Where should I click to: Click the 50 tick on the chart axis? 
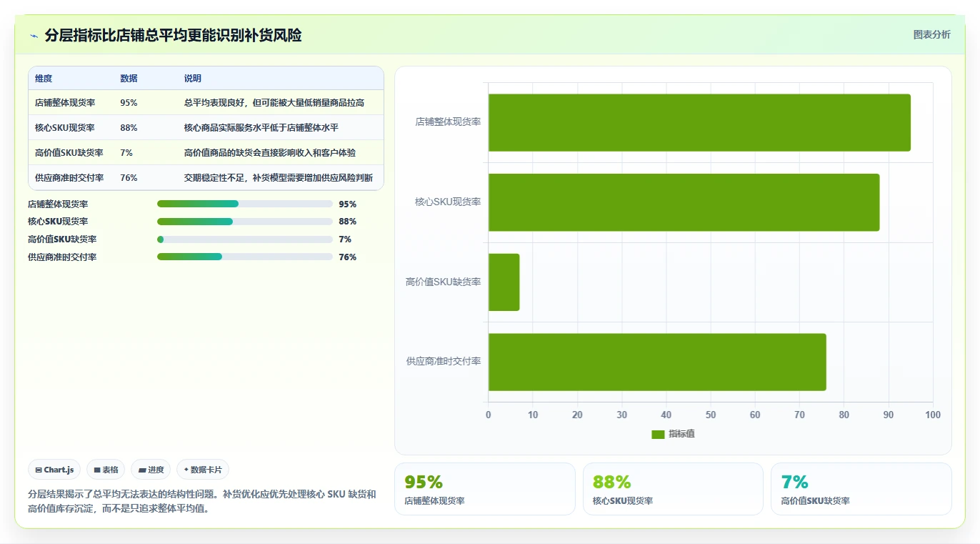pos(711,415)
